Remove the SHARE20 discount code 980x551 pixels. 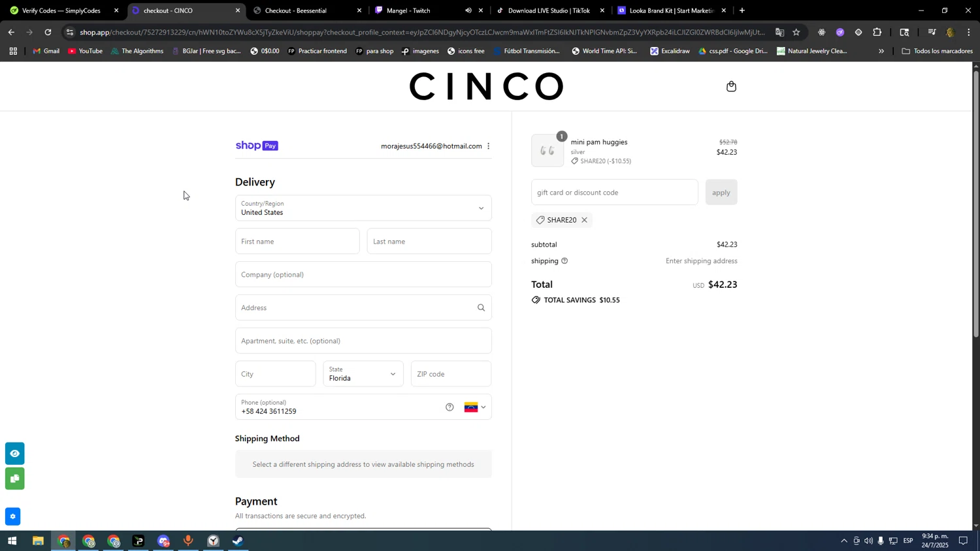584,220
